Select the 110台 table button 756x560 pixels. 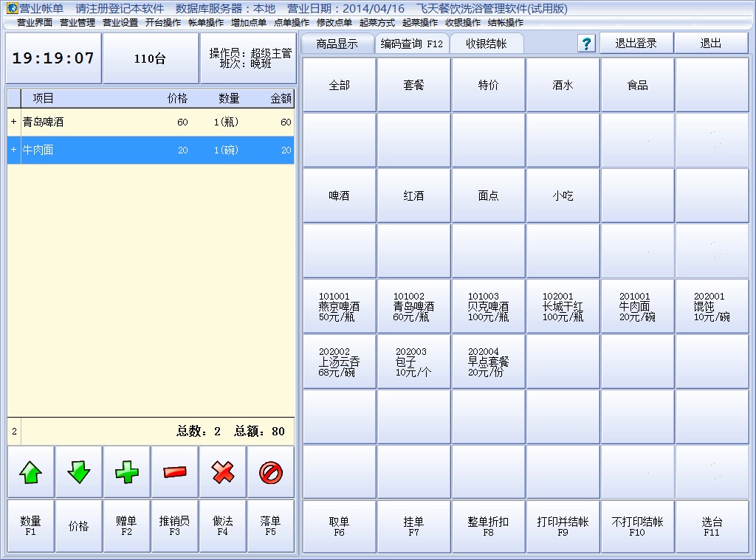(150, 59)
